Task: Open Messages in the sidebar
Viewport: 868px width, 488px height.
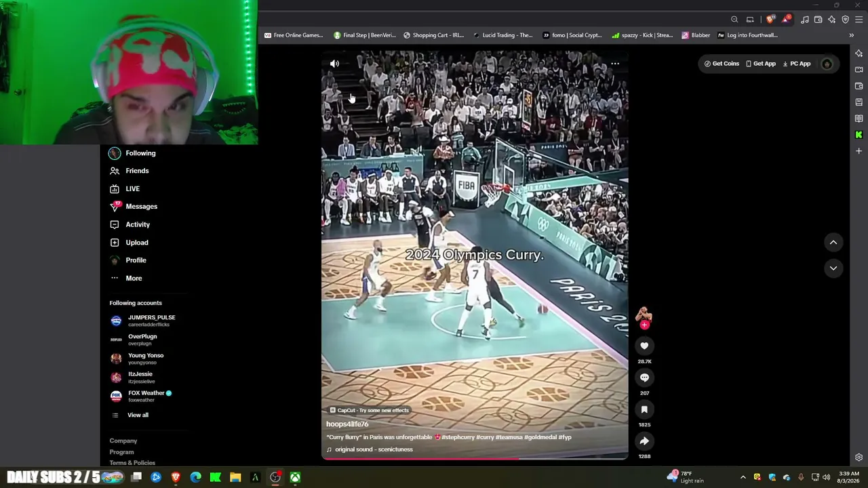Action: point(134,207)
